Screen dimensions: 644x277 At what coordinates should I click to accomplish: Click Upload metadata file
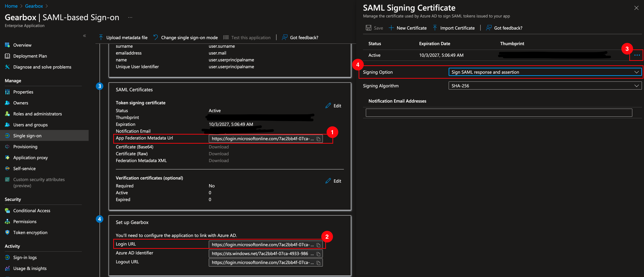pos(123,37)
